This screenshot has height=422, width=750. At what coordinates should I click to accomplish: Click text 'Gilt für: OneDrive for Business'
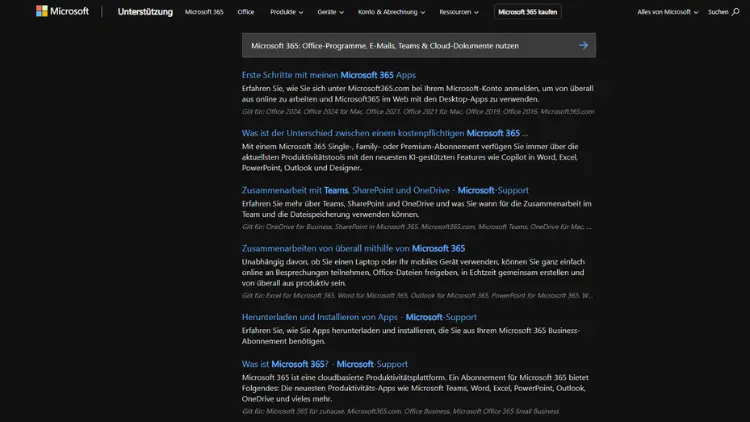pyautogui.click(x=287, y=227)
